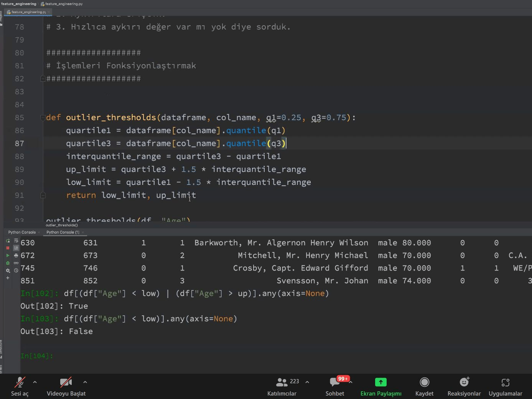This screenshot has width=532, height=399.
Task: Toggle scroll to end of console
Action: 16,248
